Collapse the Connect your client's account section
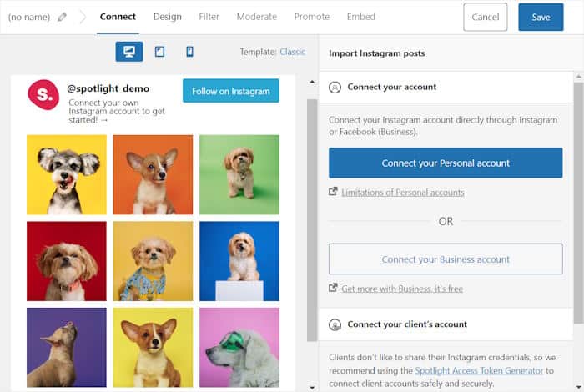This screenshot has height=392, width=584. tap(446, 324)
